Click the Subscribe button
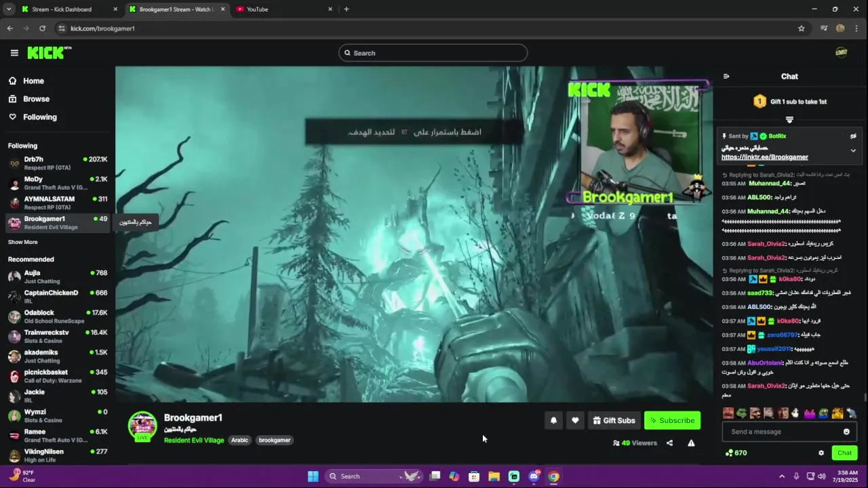The width and height of the screenshot is (868, 488). 672,420
